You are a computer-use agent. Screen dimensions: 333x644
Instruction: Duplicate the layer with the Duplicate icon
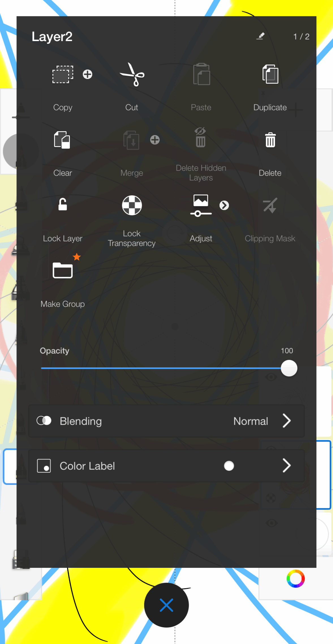coord(270,74)
